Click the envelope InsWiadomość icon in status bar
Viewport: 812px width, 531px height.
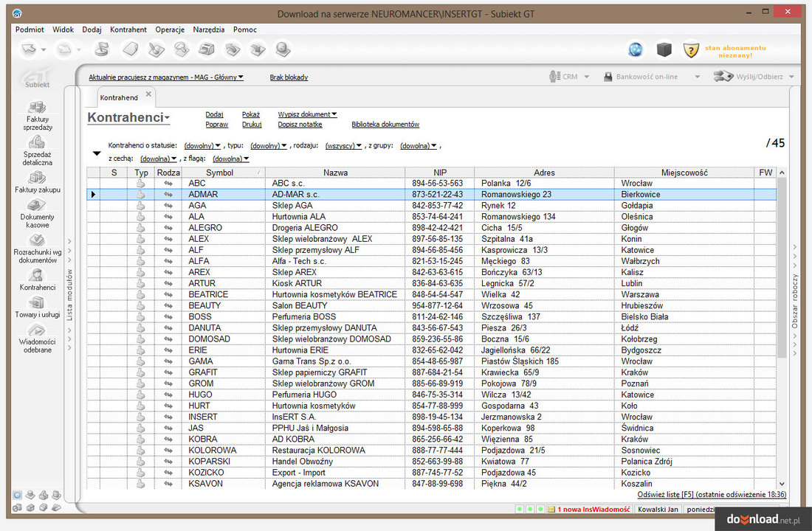551,510
